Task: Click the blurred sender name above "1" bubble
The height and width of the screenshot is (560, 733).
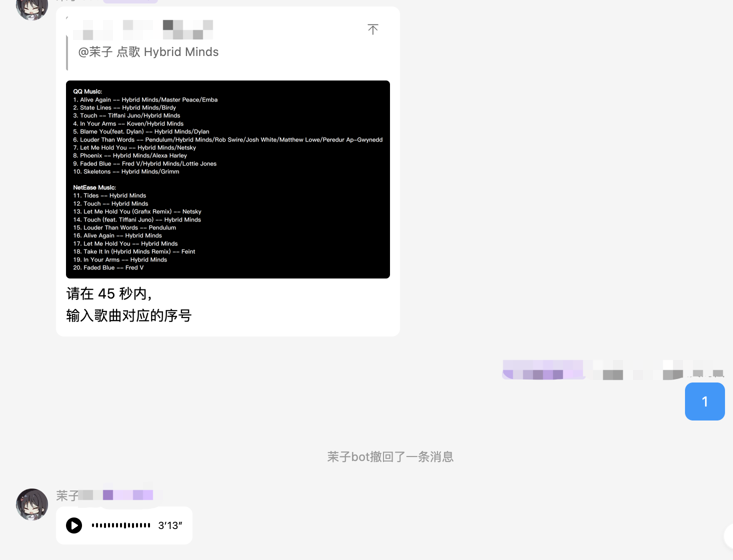Action: pos(612,370)
